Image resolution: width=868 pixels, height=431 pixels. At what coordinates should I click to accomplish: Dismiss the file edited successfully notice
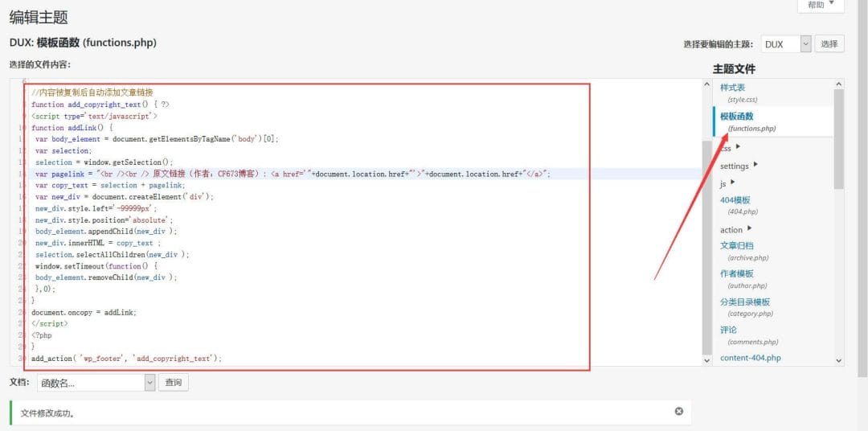(x=678, y=411)
